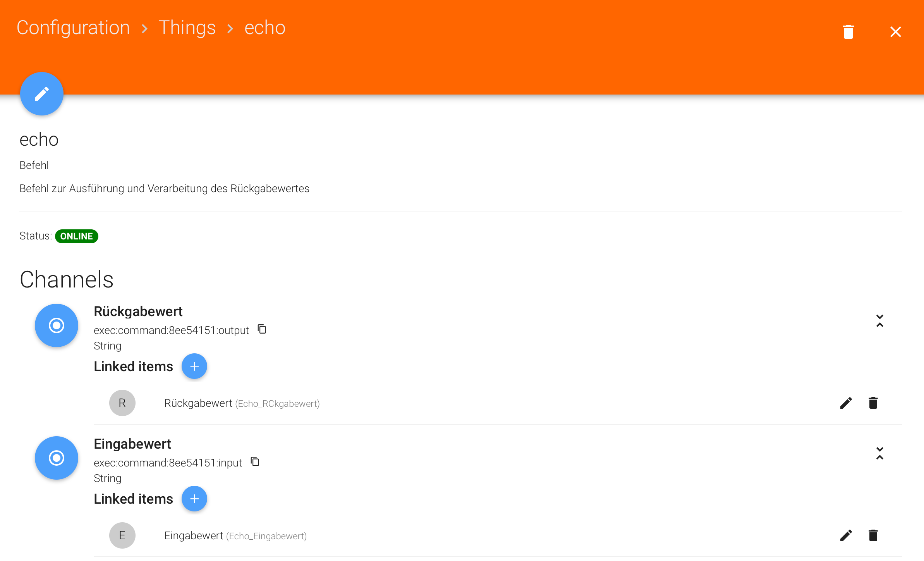Copy the exec input channel ID

(x=255, y=462)
